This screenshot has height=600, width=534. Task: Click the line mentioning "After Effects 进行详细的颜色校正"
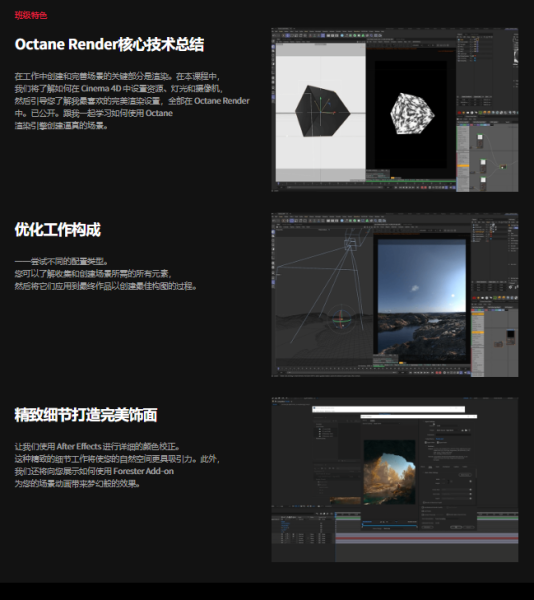click(97, 447)
